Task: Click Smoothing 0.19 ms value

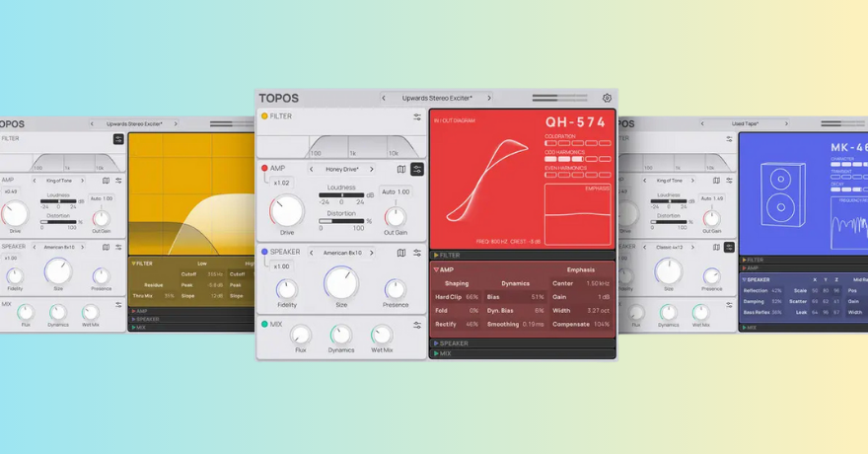Action: tap(533, 325)
